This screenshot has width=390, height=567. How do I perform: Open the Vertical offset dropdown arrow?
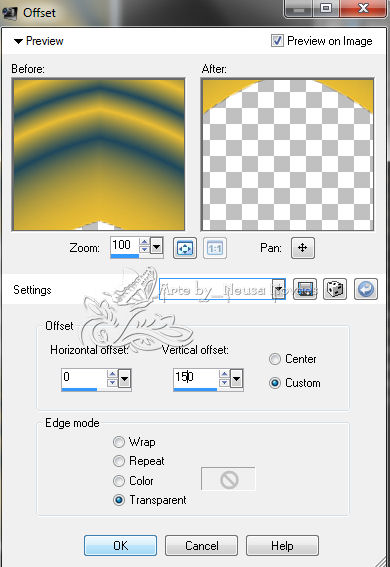[236, 379]
